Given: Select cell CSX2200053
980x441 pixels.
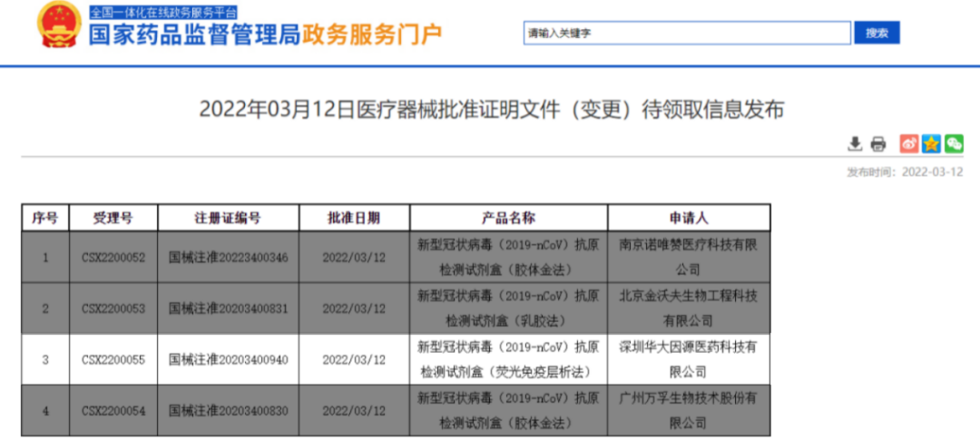Looking at the screenshot, I should 113,309.
